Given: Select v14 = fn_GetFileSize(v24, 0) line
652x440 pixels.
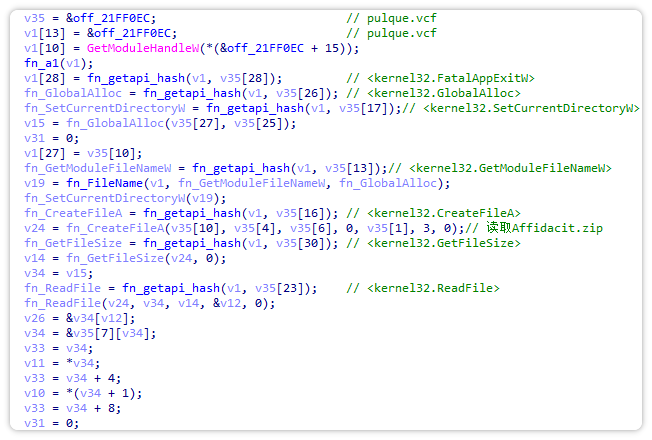Looking at the screenshot, I should [x=125, y=258].
